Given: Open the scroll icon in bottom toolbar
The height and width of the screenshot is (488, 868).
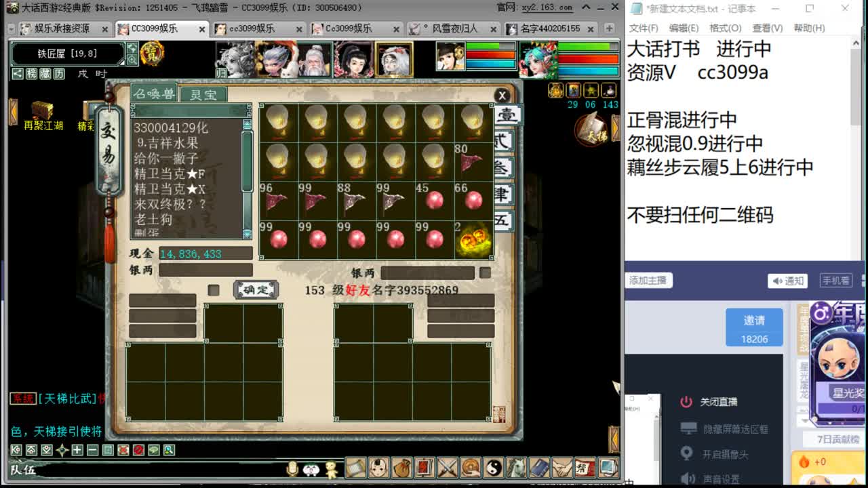Looking at the screenshot, I should point(356,467).
